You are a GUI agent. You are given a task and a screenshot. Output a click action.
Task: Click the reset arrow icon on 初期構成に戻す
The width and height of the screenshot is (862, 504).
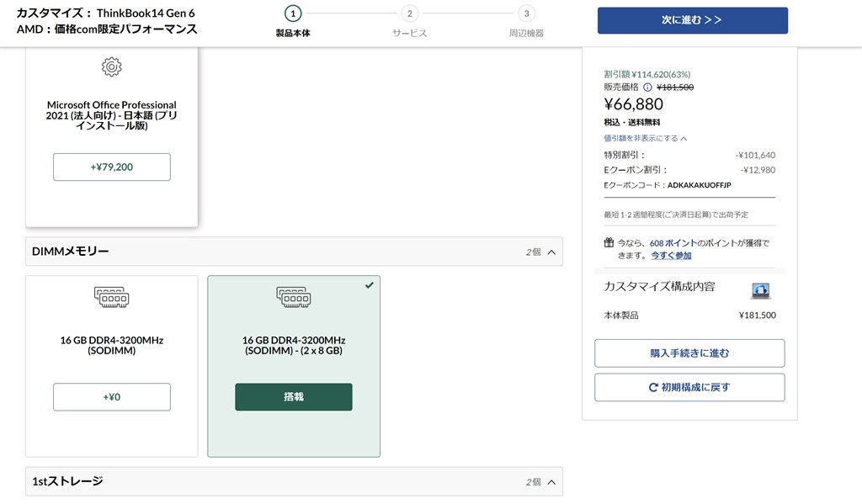(652, 388)
